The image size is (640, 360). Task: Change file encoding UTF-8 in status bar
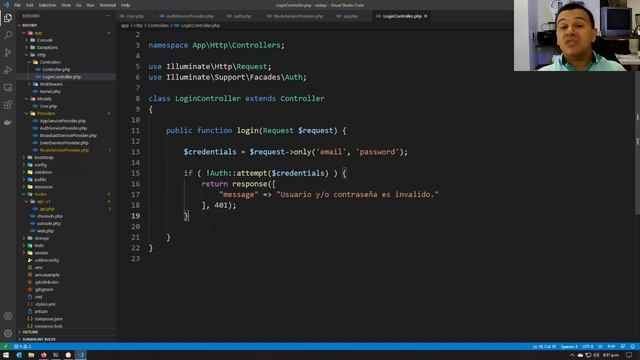(x=588, y=347)
